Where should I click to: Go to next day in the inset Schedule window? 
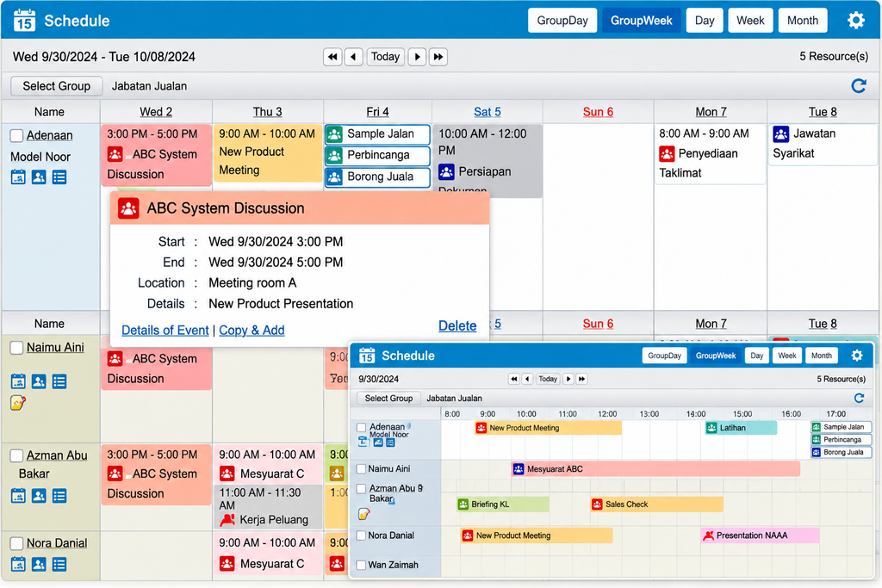point(568,379)
